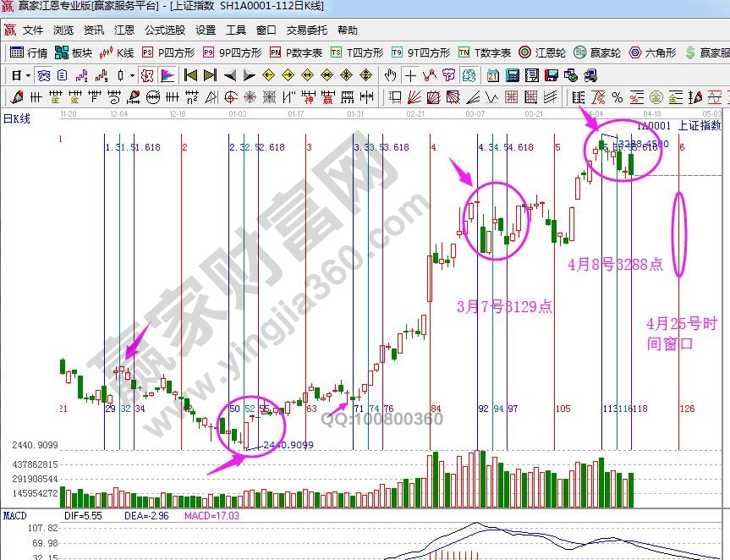Expand the 日 period dropdown arrow
Image resolution: width=730 pixels, height=560 pixels.
28,74
